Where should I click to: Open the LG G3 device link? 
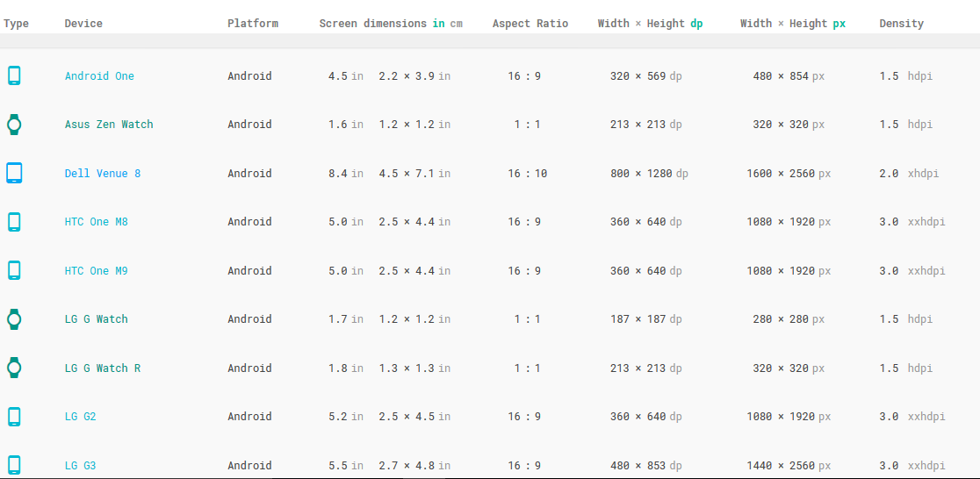coord(80,466)
